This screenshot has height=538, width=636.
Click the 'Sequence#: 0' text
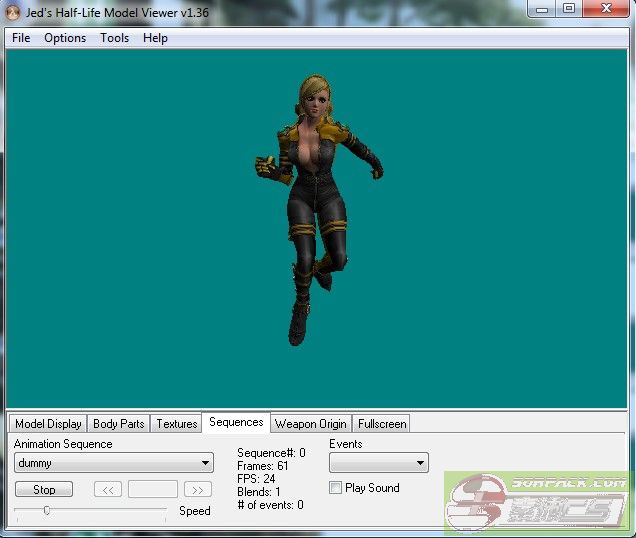(271, 453)
